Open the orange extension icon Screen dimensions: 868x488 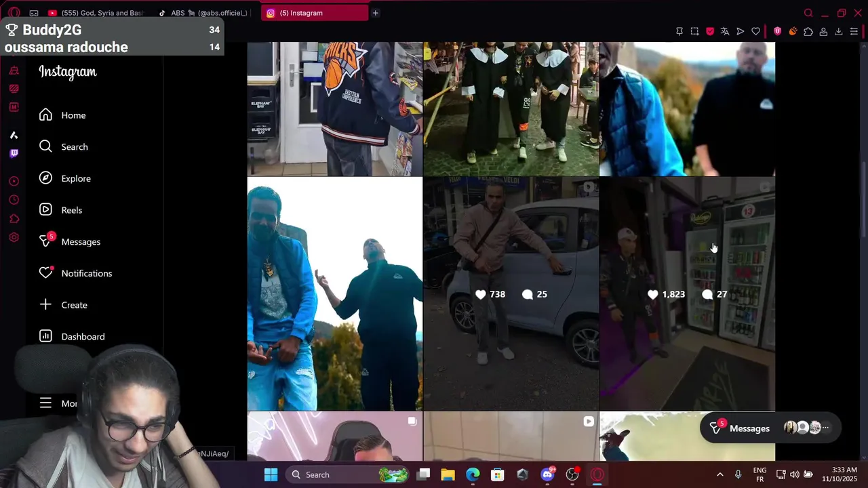(x=793, y=31)
